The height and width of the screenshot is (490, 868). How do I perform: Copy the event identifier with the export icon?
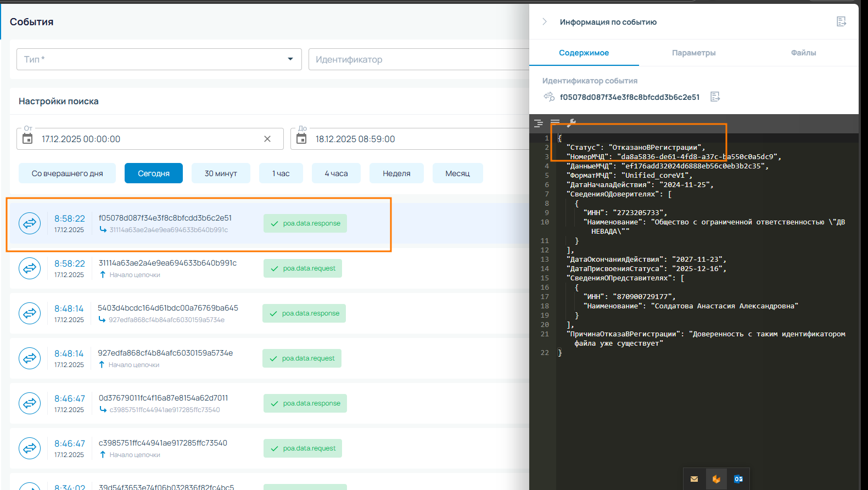coord(715,97)
